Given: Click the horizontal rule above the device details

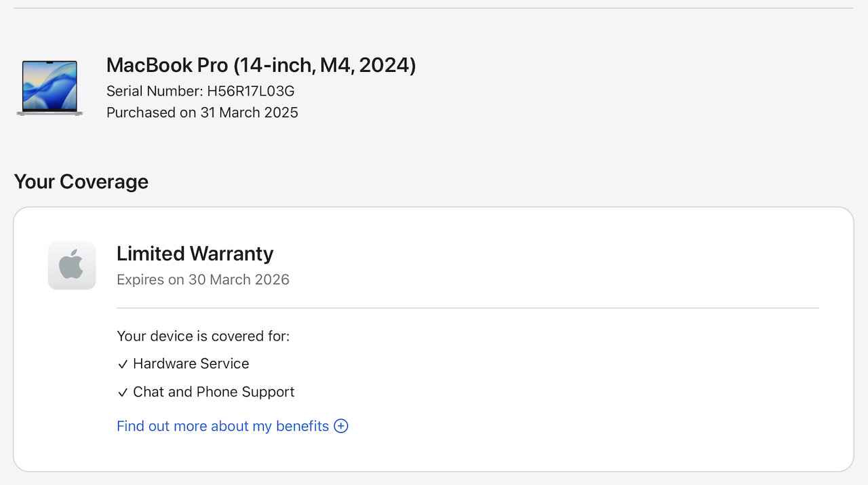Looking at the screenshot, I should click(434, 8).
